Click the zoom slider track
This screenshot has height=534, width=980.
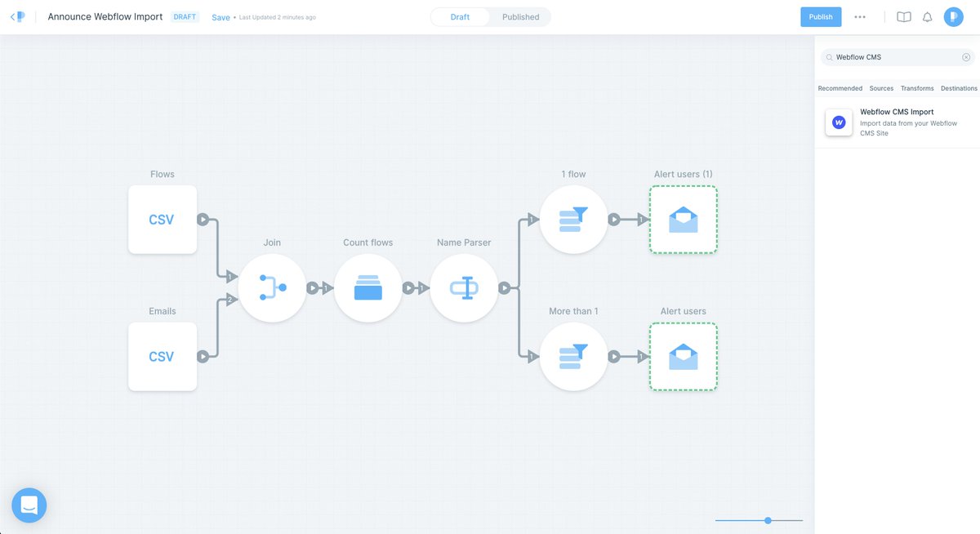759,520
